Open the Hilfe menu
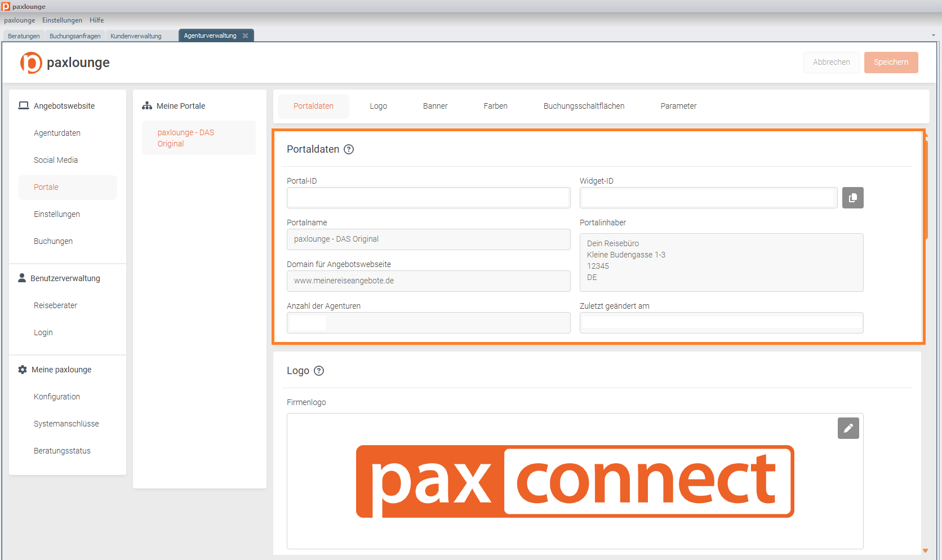This screenshot has height=560, width=942. pos(97,20)
